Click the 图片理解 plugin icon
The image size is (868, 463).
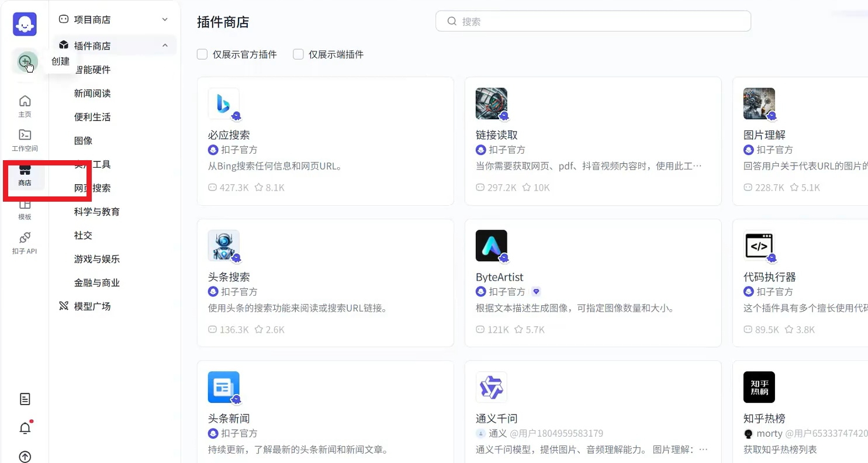(x=759, y=103)
